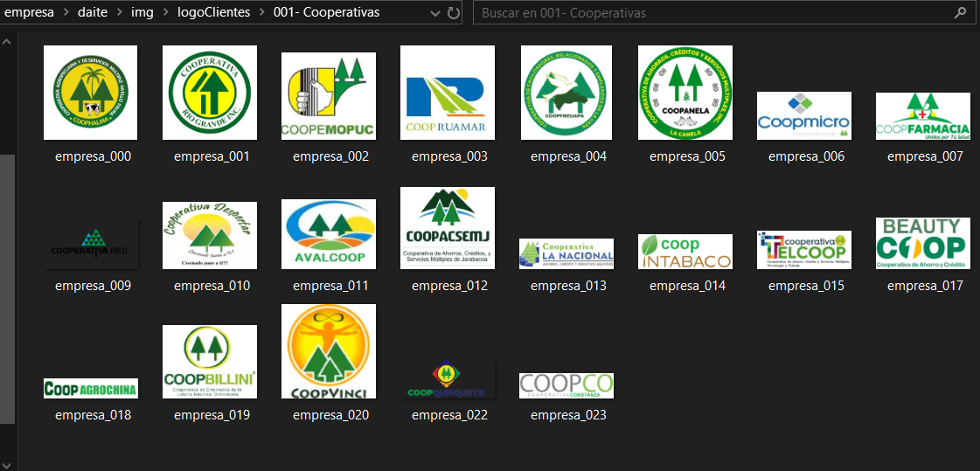Select the COOPEMOPUC logo thumbnail
This screenshot has width=980, height=471.
(x=328, y=96)
